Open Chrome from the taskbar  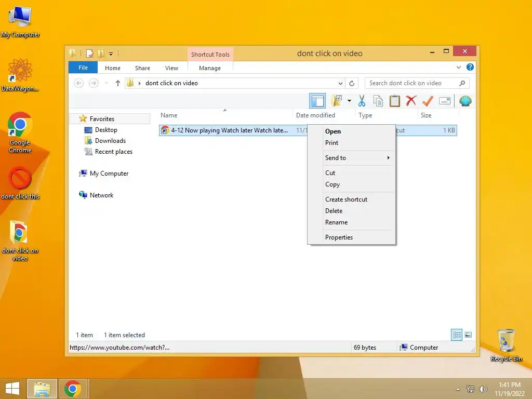pos(73,389)
